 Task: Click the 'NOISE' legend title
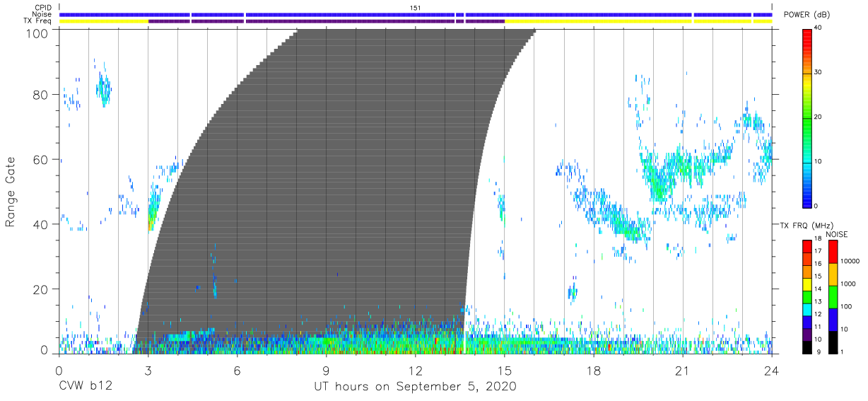837,234
